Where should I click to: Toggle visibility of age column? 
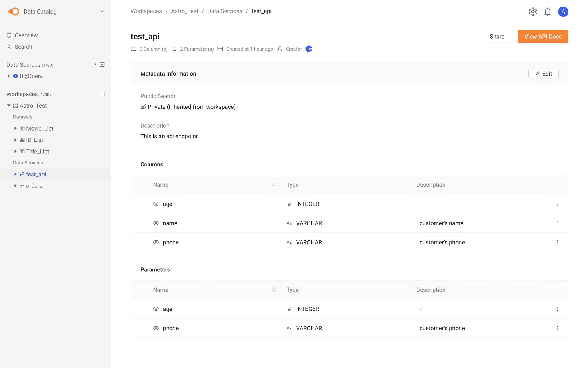coord(156,204)
